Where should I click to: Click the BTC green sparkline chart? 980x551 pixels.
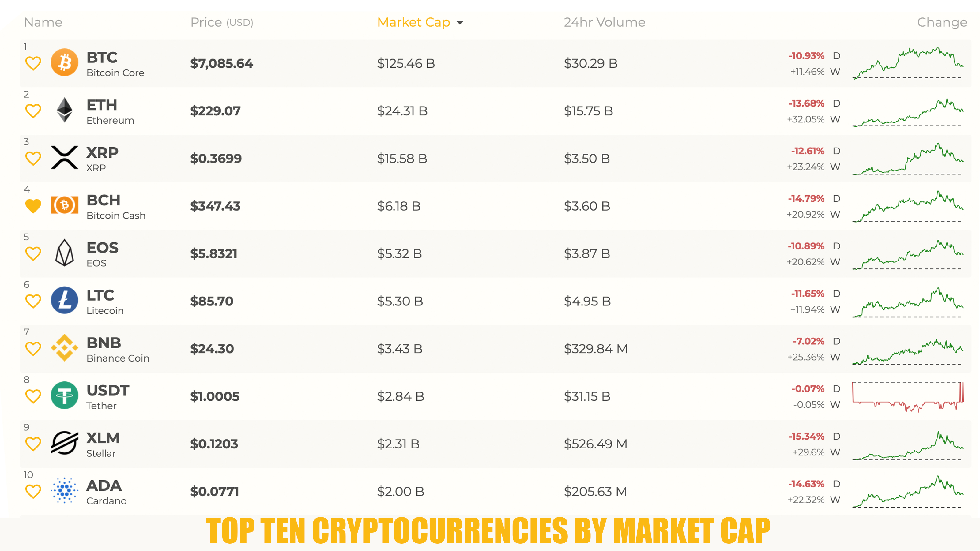[x=908, y=63]
